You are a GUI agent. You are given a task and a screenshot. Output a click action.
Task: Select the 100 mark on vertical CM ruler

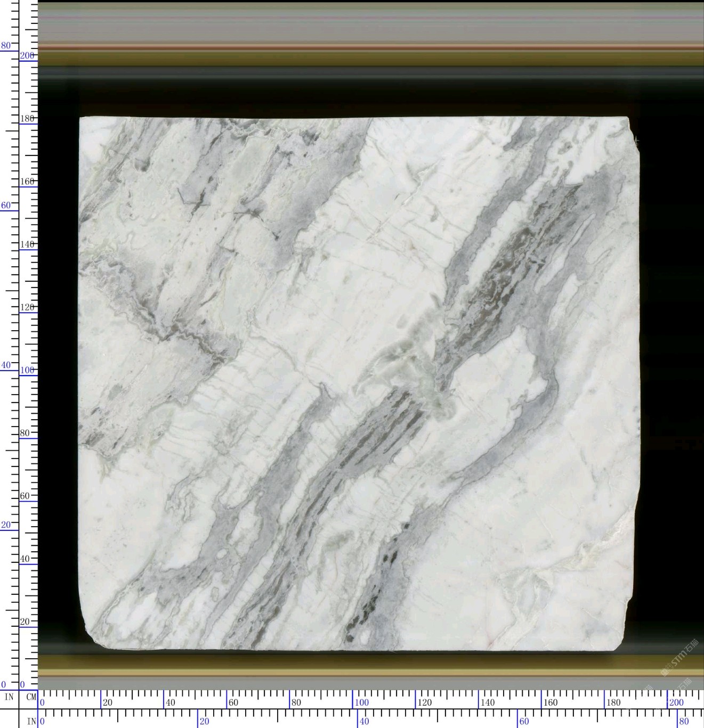tap(27, 370)
